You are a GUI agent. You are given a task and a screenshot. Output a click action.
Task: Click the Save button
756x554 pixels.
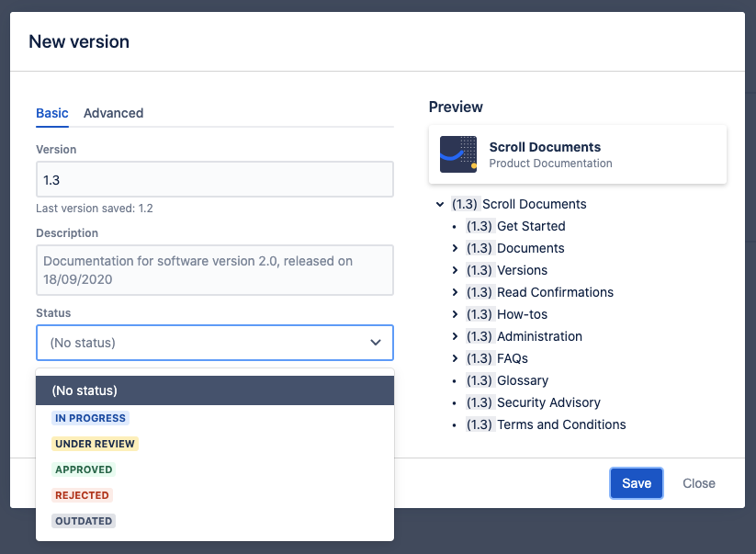coord(636,483)
